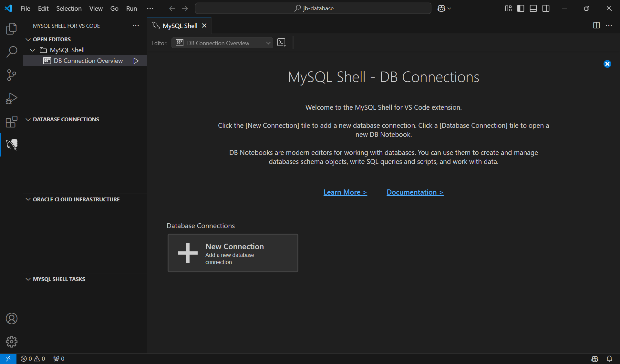Screen dimensions: 620x364
Task: Collapse the OPEN EDITORS section
Action: (x=52, y=39)
